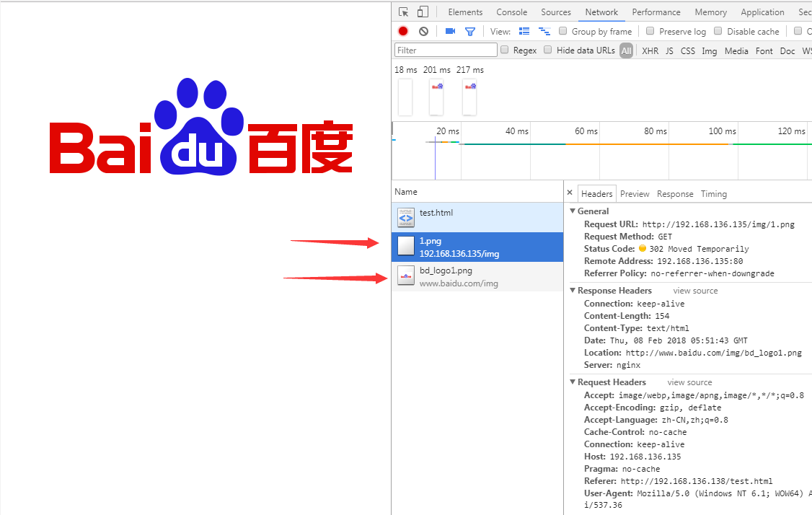The width and height of the screenshot is (812, 515).
Task: Open the Performance tab
Action: [656, 12]
